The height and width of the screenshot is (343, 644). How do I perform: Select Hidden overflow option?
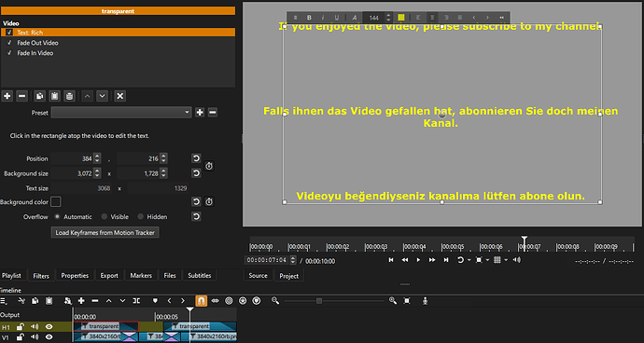pyautogui.click(x=140, y=216)
